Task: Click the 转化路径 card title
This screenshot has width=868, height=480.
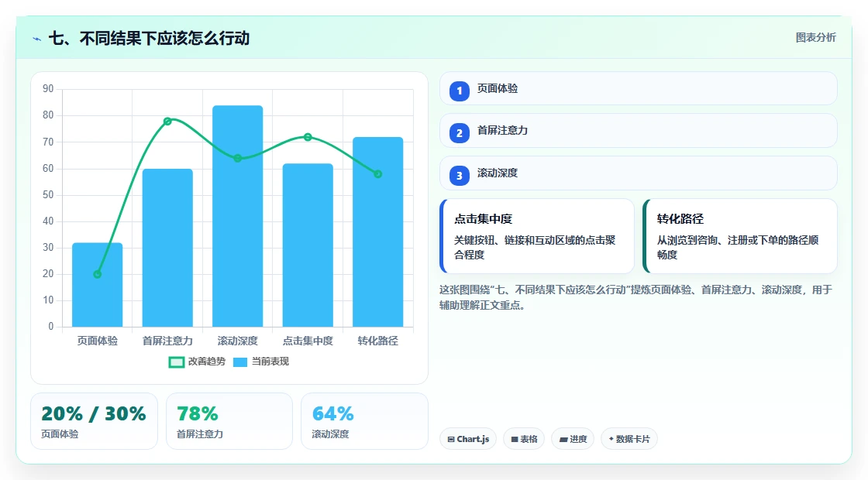Action: click(680, 219)
